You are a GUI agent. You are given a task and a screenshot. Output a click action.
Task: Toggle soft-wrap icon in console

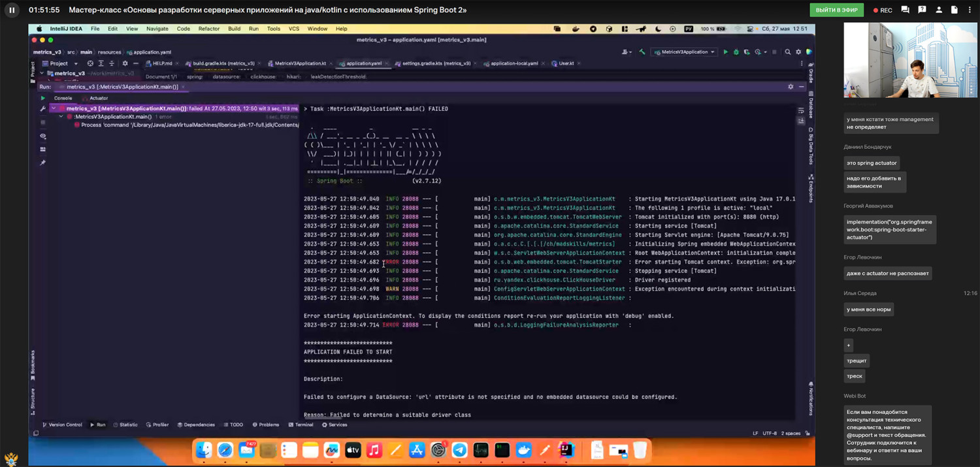pyautogui.click(x=802, y=111)
